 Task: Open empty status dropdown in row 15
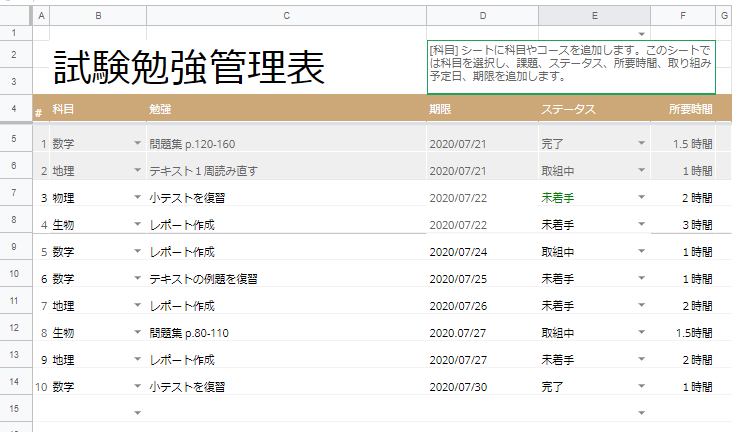(x=641, y=413)
